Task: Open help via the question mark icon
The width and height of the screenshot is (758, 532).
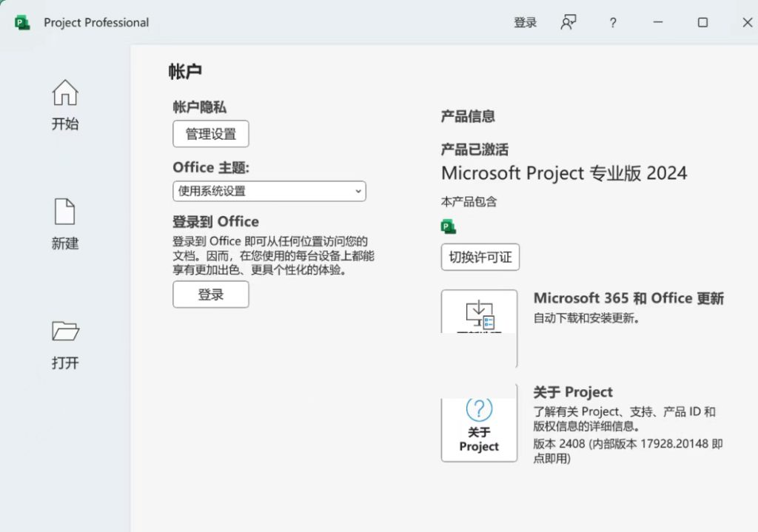Action: pyautogui.click(x=612, y=23)
